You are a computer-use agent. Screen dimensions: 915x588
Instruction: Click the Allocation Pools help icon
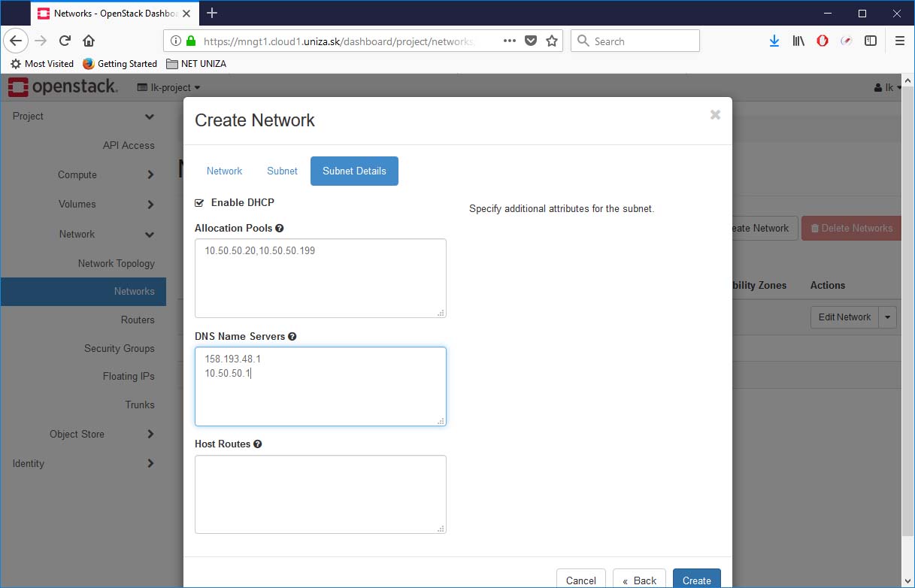tap(280, 228)
